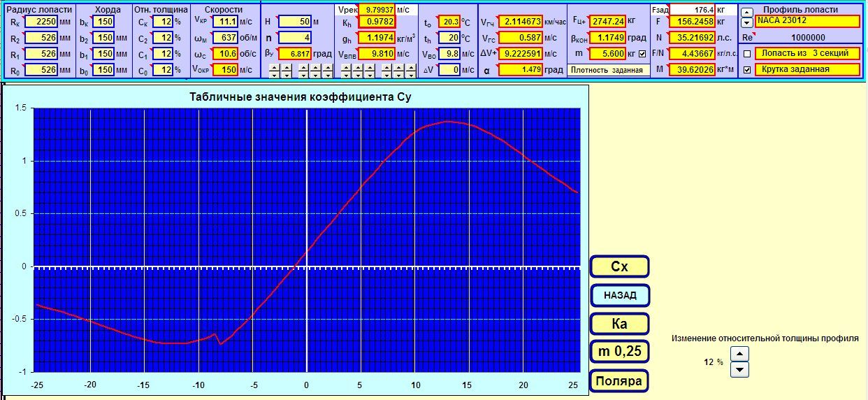Image resolution: width=868 pixels, height=400 pixels.
Task: Uncheck the 'Крутка заданная' checkbox
Action: (748, 70)
